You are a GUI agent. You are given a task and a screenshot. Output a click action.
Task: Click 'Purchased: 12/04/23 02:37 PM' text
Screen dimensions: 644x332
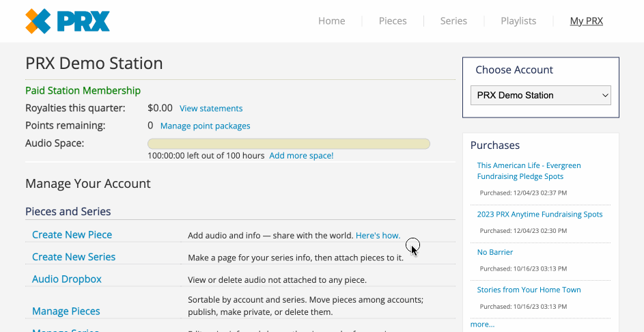pos(523,193)
